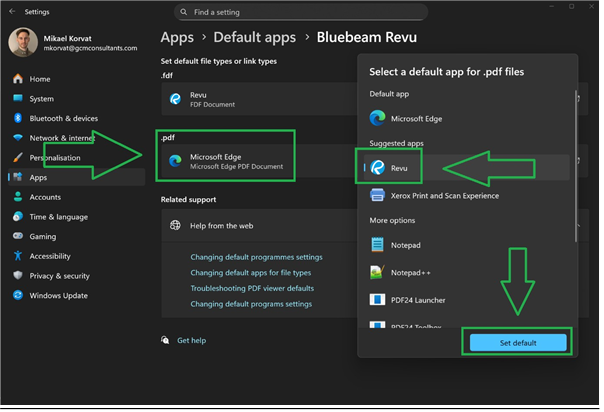Select the Network & internet wifi icon
604x412 pixels.
pos(18,137)
